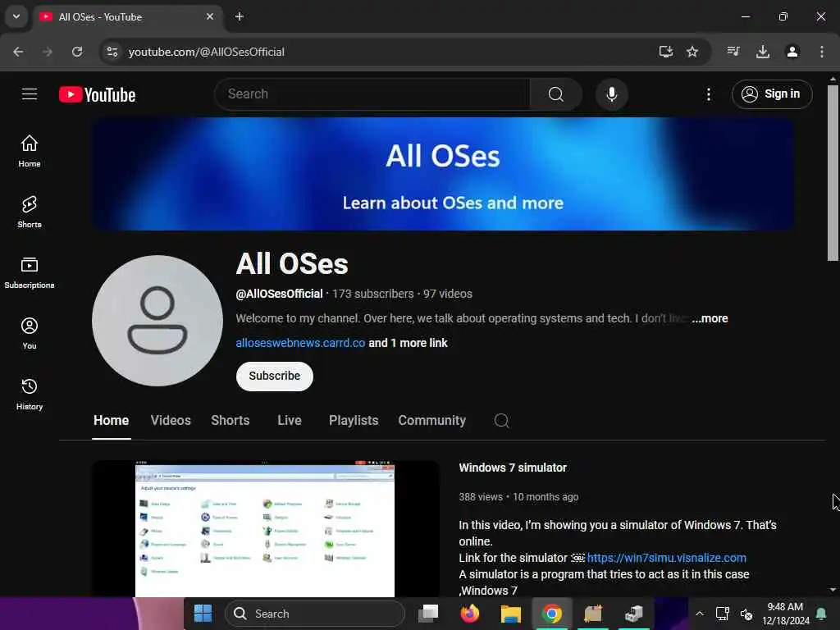Show hidden system tray icons chevron
The width and height of the screenshot is (840, 630).
pos(700,614)
